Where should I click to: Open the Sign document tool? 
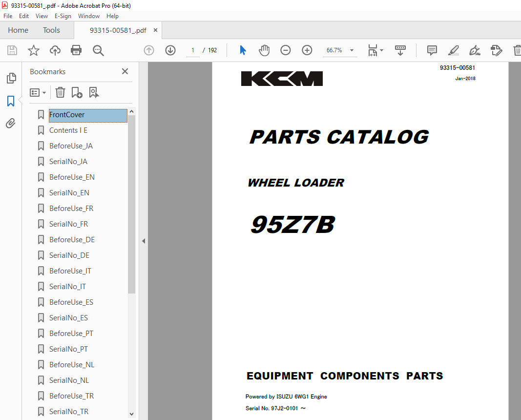coord(475,50)
